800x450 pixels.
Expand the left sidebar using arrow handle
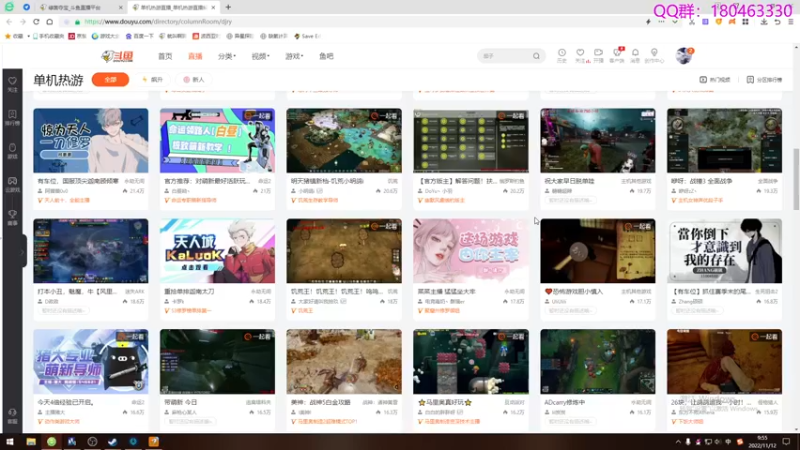[x=23, y=251]
